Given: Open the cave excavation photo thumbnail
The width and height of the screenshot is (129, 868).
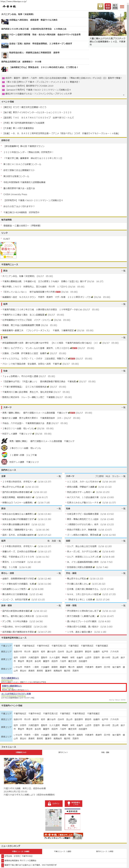Looking at the screenshot, I should tap(24, 771).
